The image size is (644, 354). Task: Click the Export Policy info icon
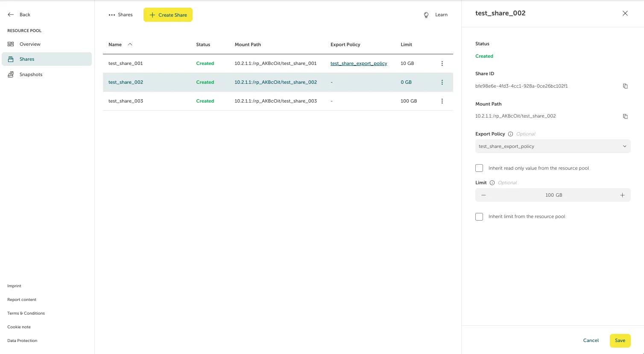pyautogui.click(x=510, y=134)
